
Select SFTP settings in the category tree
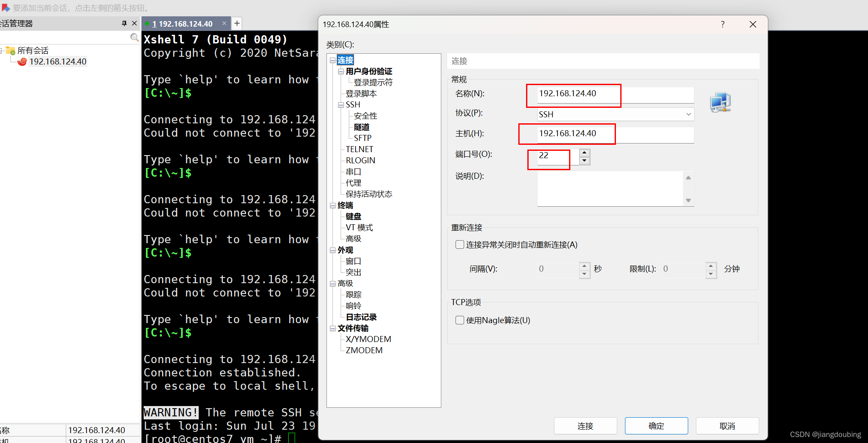click(x=362, y=137)
